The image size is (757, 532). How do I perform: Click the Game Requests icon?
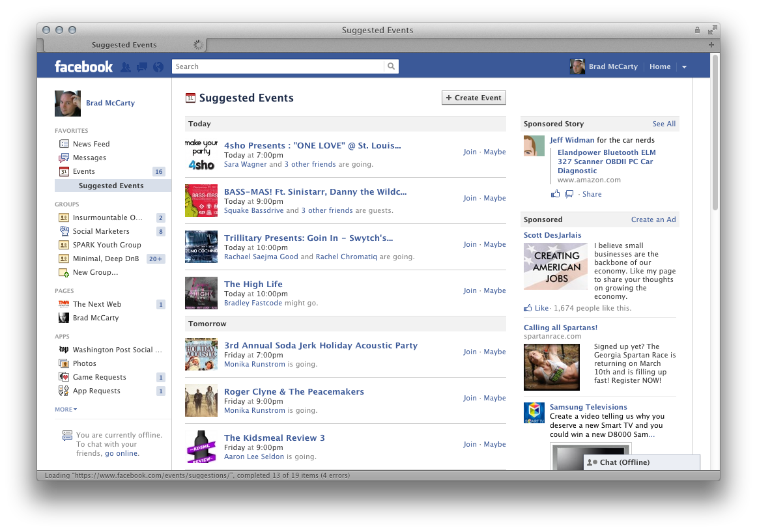tap(64, 377)
